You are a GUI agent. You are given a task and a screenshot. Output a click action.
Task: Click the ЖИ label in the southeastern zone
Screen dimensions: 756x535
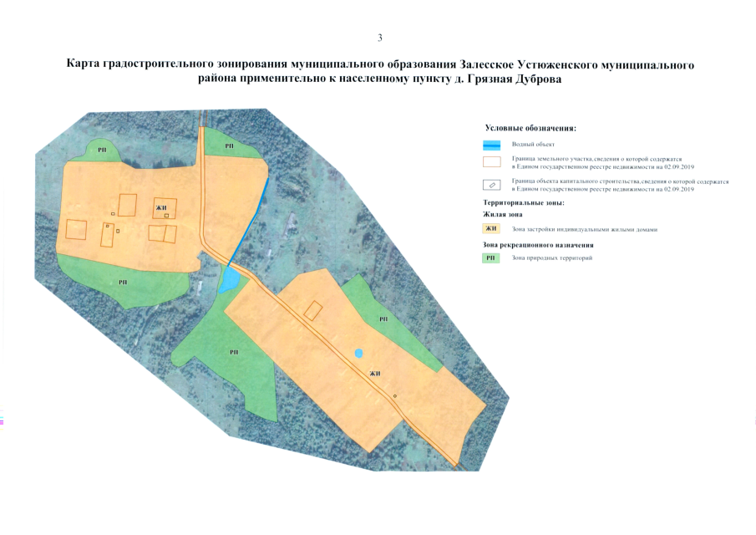(x=375, y=373)
